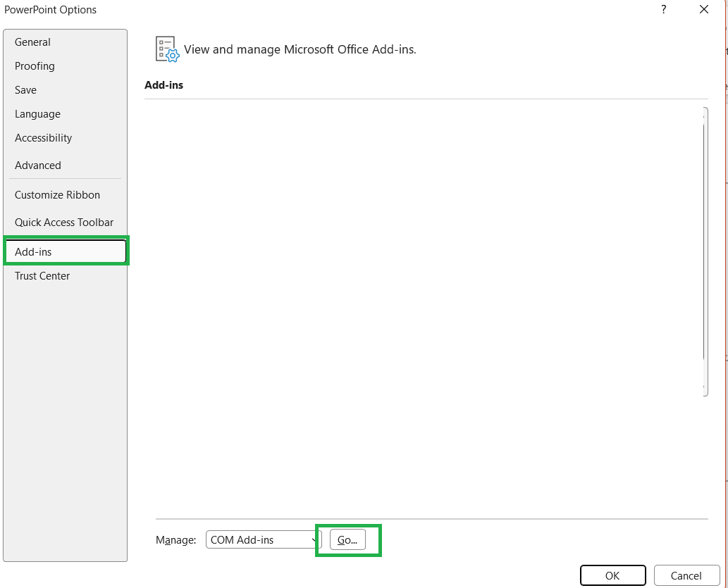Viewport: 728px width, 588px height.
Task: Select the Proofing category
Action: click(65, 66)
